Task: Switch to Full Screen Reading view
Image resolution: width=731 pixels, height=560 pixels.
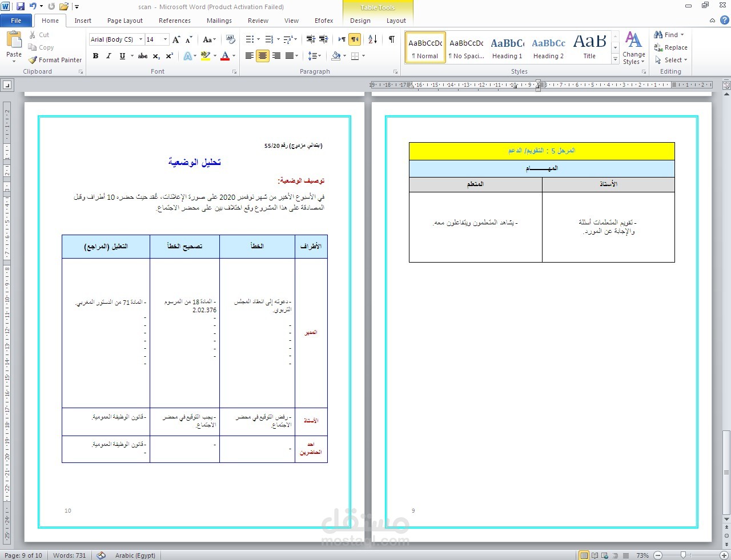Action: click(595, 555)
